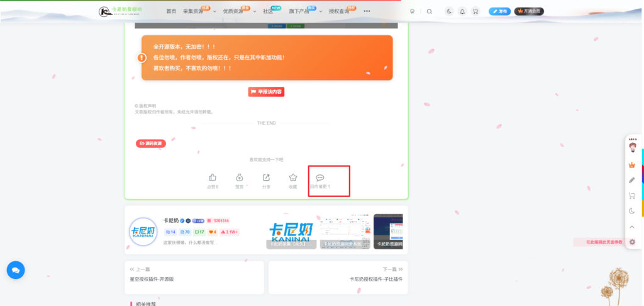Click the 赞赏 money bag reward icon

[240, 178]
